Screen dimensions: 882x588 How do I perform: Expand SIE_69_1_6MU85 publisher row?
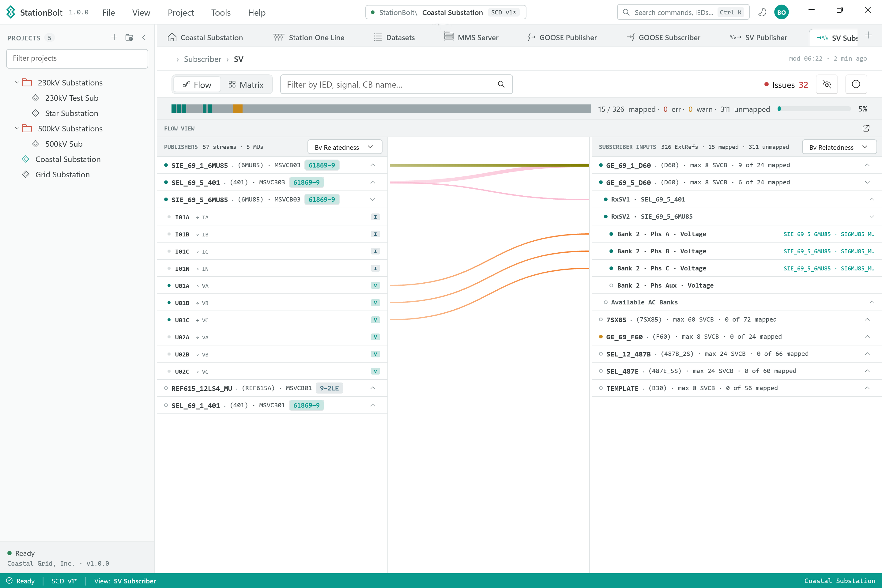click(x=373, y=165)
